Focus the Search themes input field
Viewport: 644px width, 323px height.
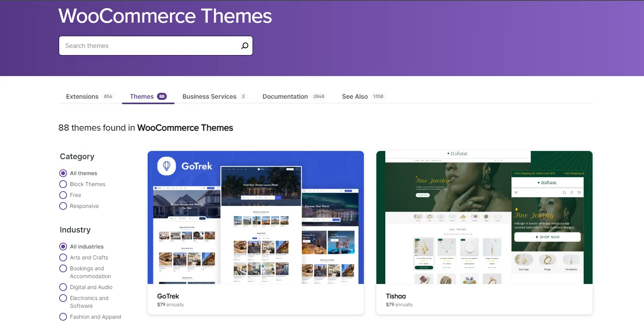(x=156, y=46)
